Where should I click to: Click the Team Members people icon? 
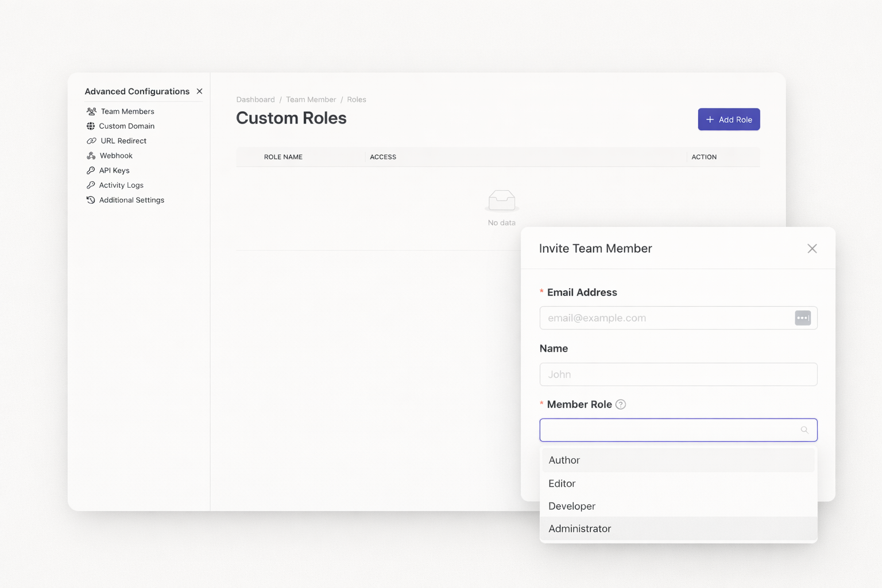(x=91, y=111)
